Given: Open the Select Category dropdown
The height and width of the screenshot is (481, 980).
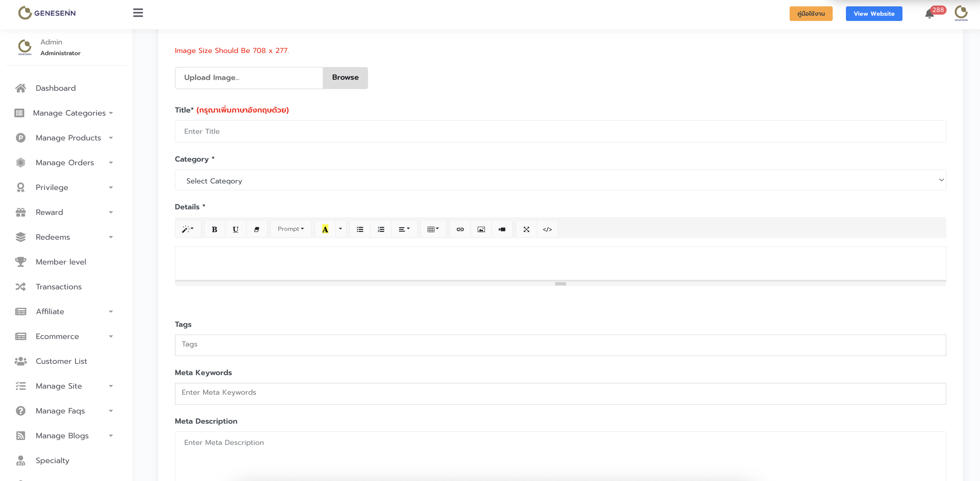Looking at the screenshot, I should click(x=560, y=180).
